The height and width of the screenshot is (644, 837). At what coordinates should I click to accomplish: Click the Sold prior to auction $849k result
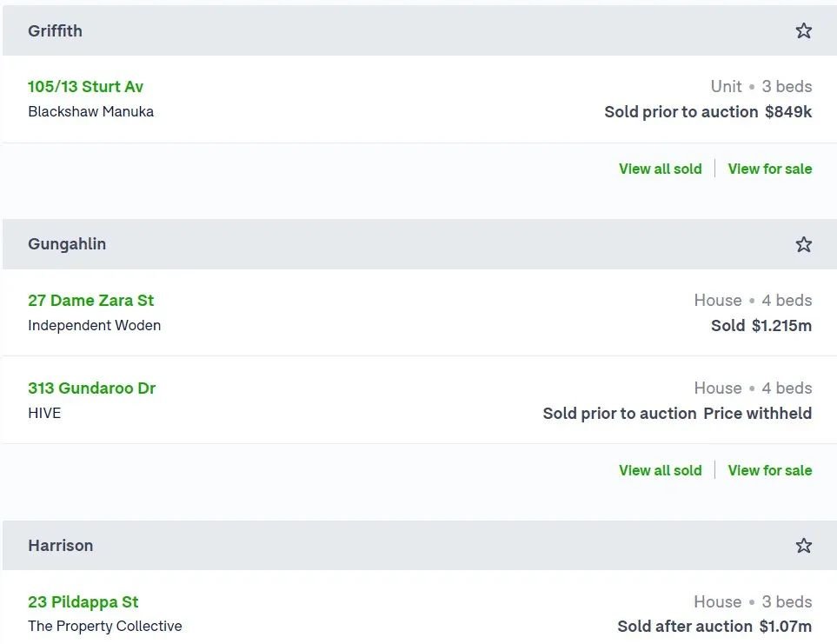point(707,111)
